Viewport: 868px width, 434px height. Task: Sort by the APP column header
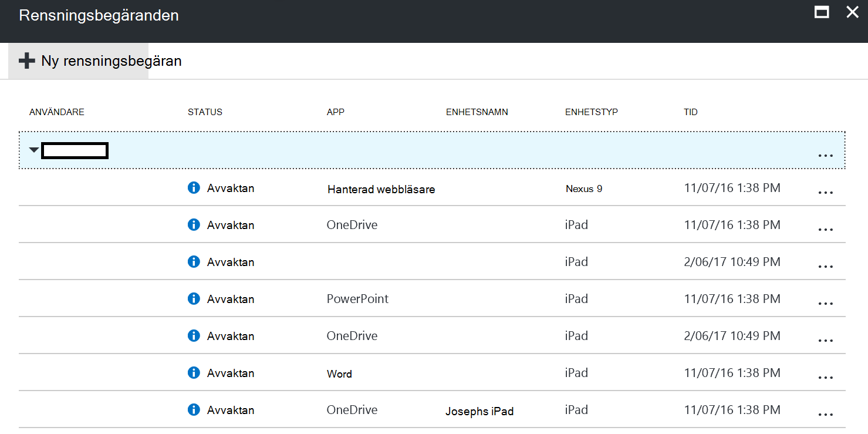336,112
